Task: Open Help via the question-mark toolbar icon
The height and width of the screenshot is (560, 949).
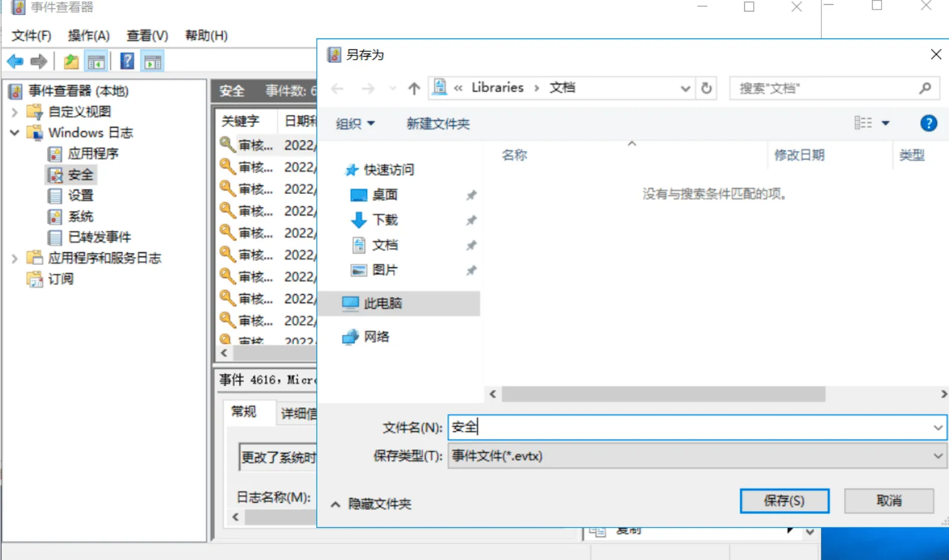Action: point(127,61)
